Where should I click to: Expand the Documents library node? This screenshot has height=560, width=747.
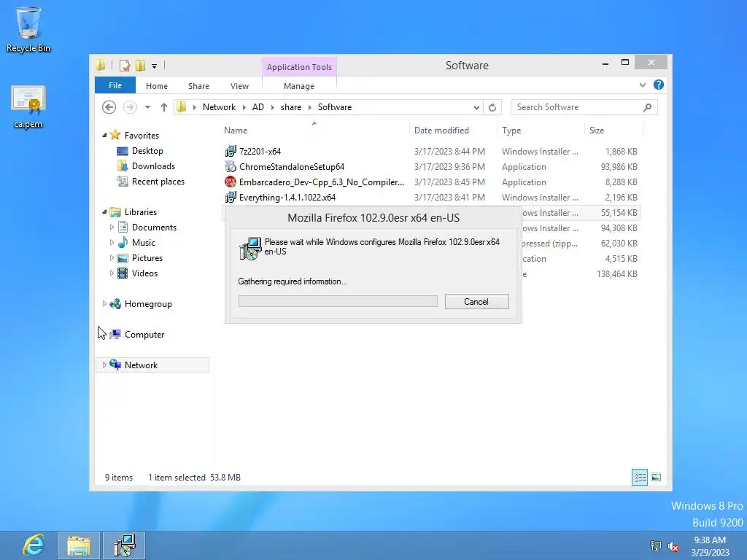tap(112, 227)
